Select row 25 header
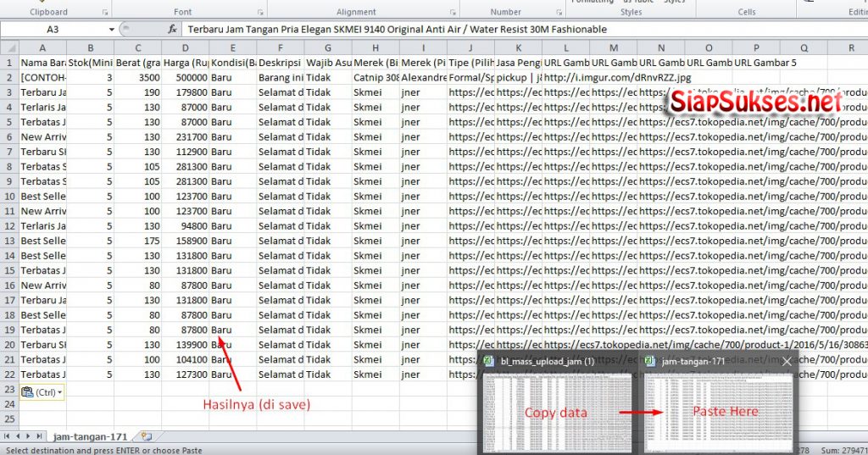The width and height of the screenshot is (868, 455). point(9,419)
